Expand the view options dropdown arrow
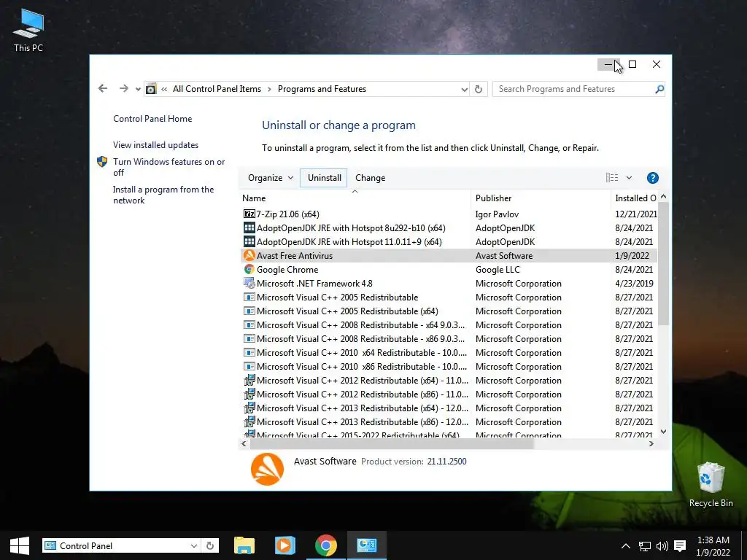 click(x=629, y=178)
